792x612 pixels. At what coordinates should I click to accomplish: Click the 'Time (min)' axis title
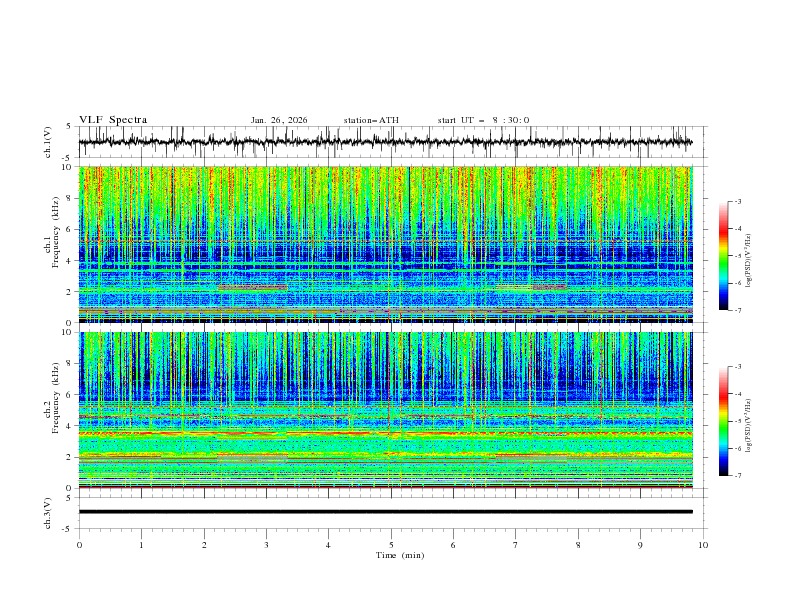tap(400, 555)
